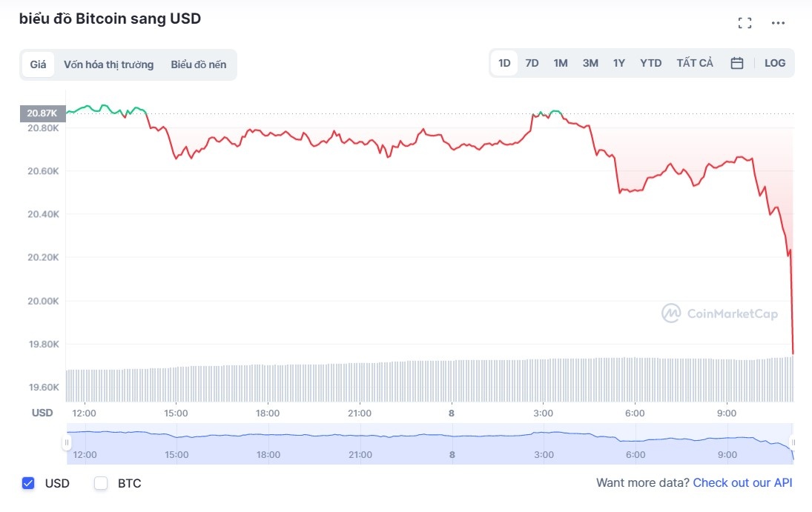Select the Giá tab button
The height and width of the screenshot is (512, 812).
point(38,64)
